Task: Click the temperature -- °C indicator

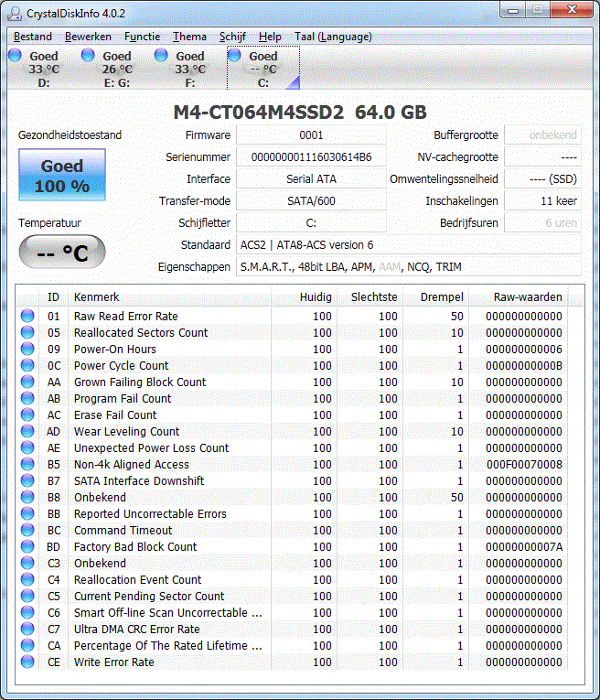Action: 62,253
